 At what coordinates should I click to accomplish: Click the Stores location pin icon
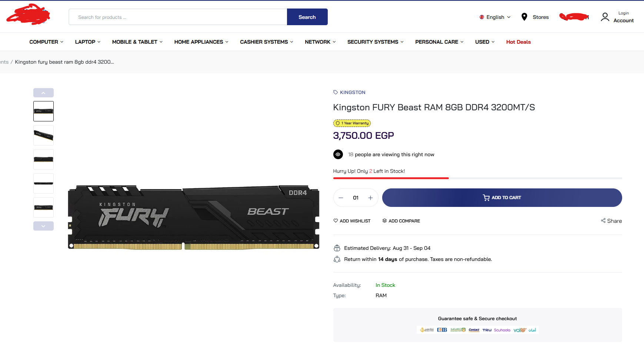[524, 17]
